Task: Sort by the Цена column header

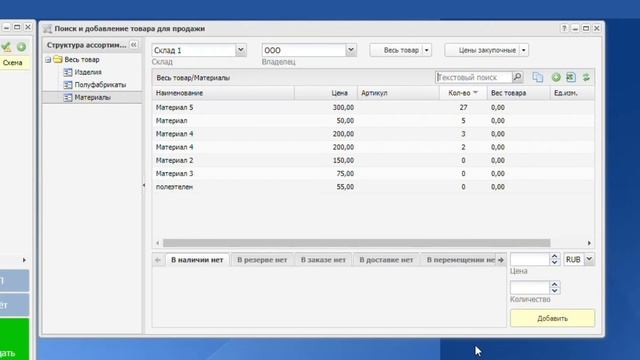Action: click(x=326, y=93)
